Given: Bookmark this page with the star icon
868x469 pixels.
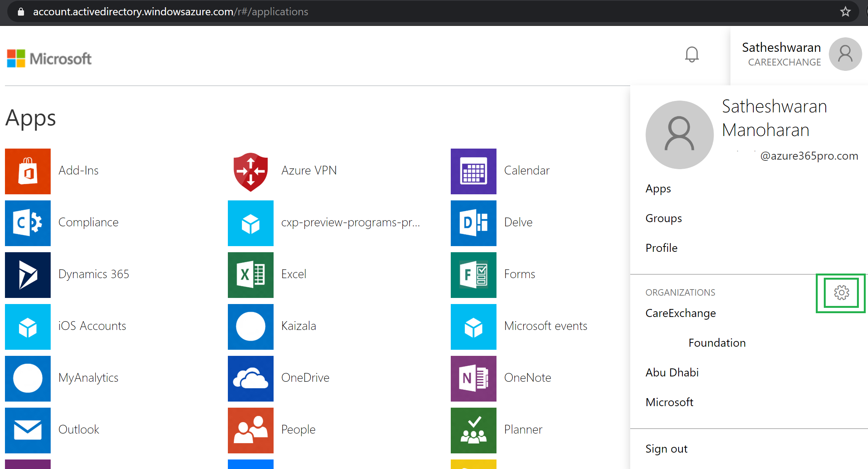Looking at the screenshot, I should tap(845, 12).
